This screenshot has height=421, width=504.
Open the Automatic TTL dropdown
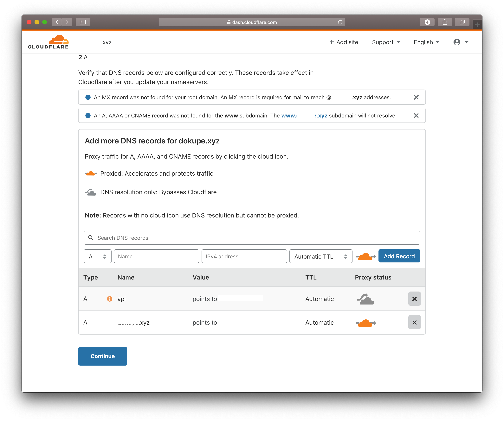[x=321, y=256]
